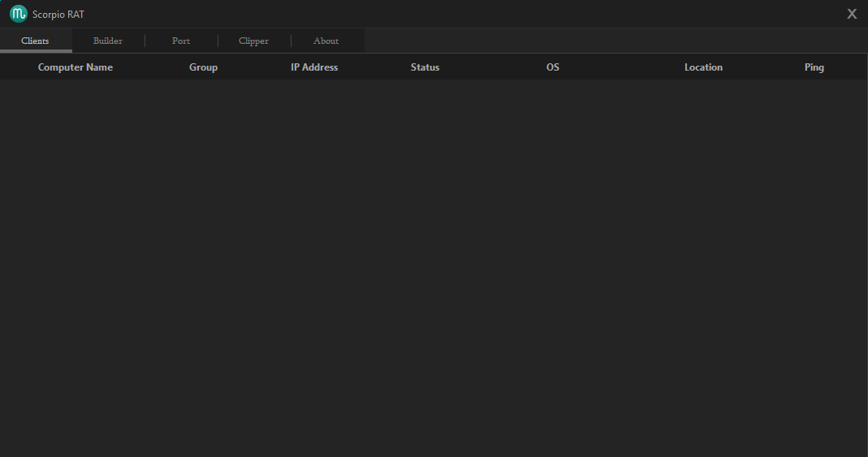868x457 pixels.
Task: Close the window with the X button
Action: (x=852, y=14)
